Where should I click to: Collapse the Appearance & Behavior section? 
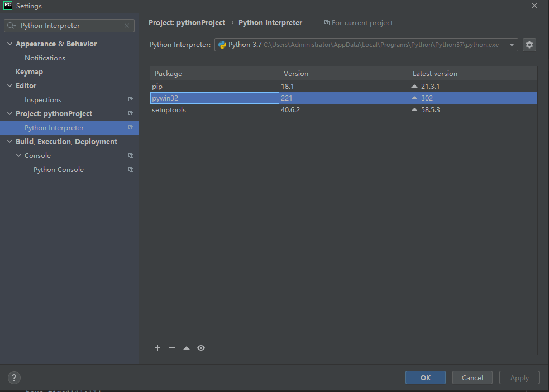pos(10,44)
